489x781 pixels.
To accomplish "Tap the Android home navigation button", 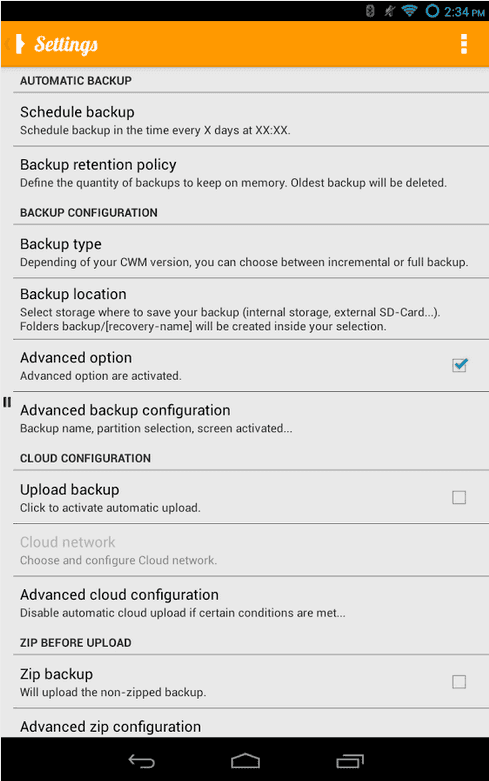I will point(245,761).
